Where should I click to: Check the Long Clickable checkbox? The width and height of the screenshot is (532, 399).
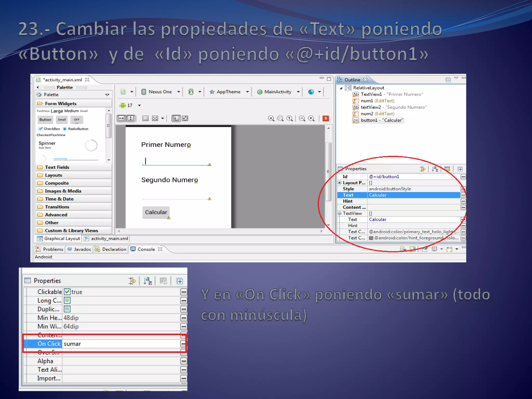click(67, 301)
